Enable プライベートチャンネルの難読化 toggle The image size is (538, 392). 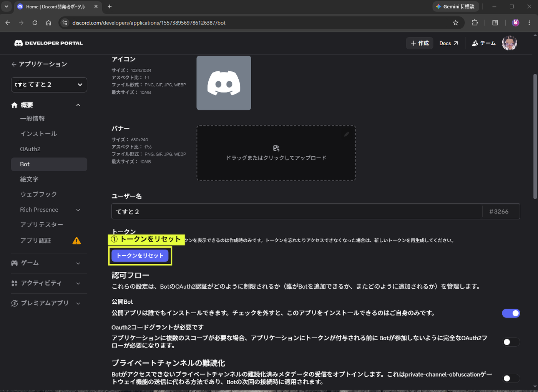pyautogui.click(x=511, y=378)
